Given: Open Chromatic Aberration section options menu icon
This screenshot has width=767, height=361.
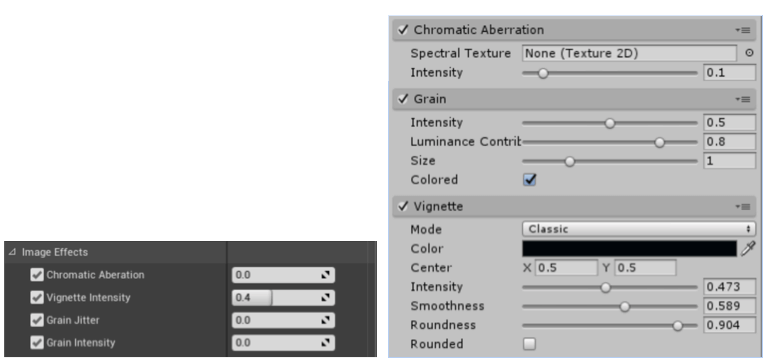Looking at the screenshot, I should (743, 30).
